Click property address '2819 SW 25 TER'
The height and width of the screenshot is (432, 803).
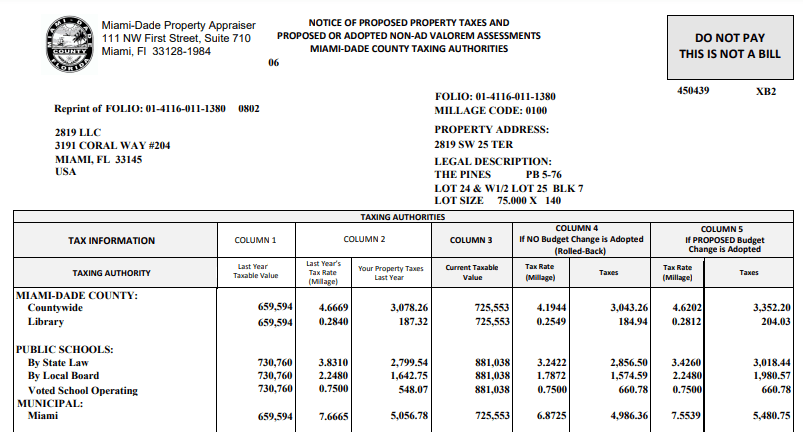click(x=474, y=144)
